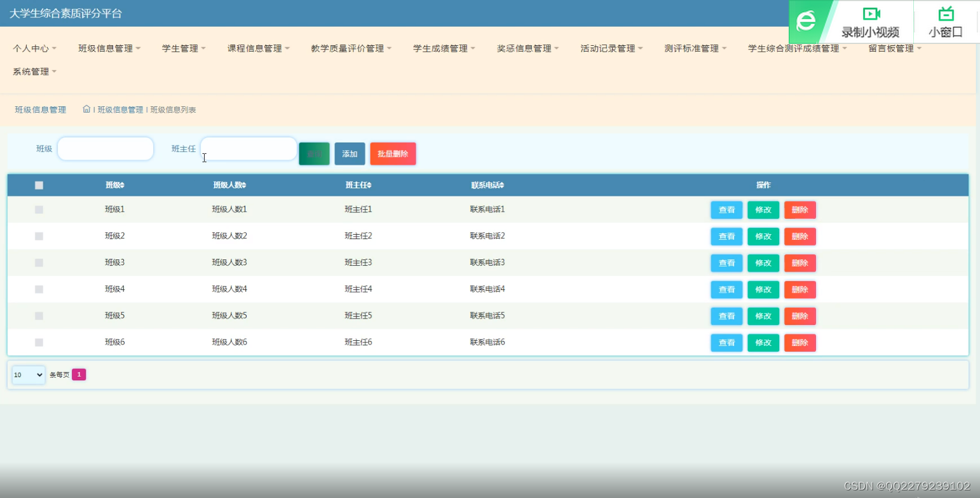Click the 添加 add button
This screenshot has height=498, width=980.
point(349,153)
